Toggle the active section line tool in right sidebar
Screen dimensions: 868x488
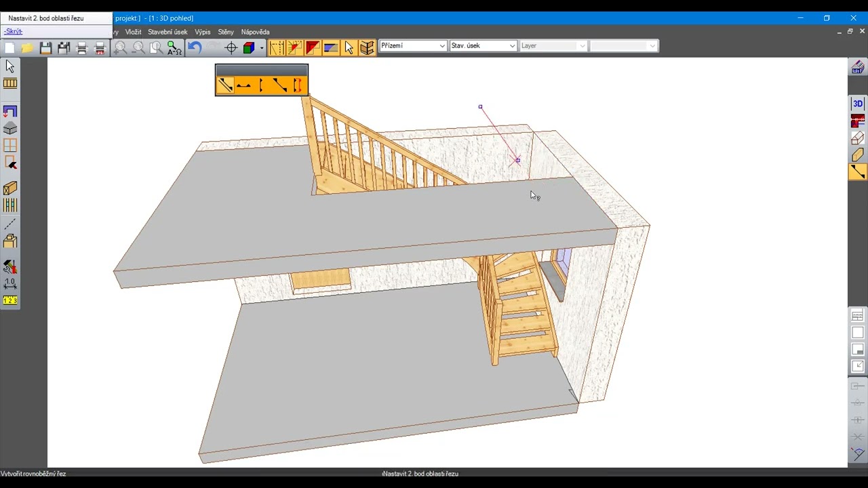858,172
